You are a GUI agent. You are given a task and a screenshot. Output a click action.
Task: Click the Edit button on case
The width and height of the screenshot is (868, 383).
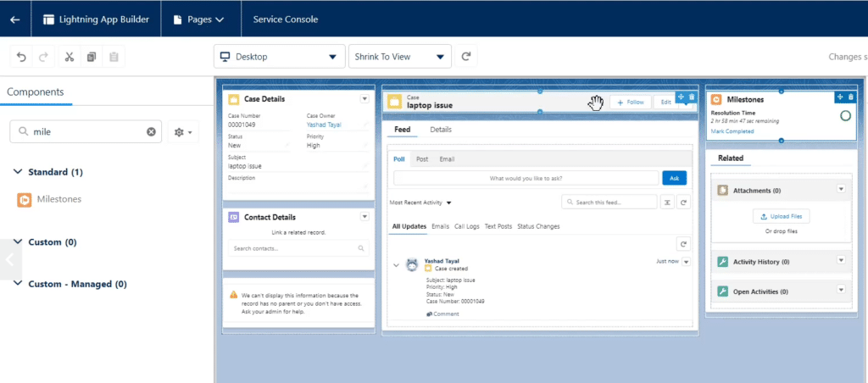665,103
